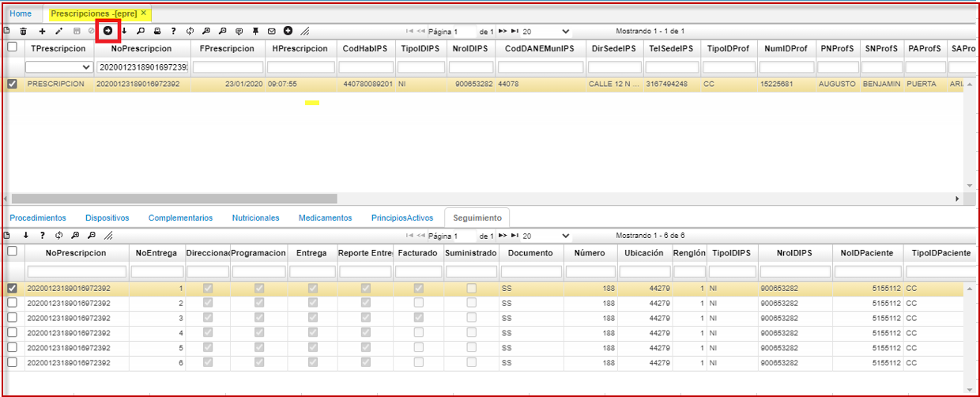
Task: Click the page number field in top pager
Action: (465, 32)
